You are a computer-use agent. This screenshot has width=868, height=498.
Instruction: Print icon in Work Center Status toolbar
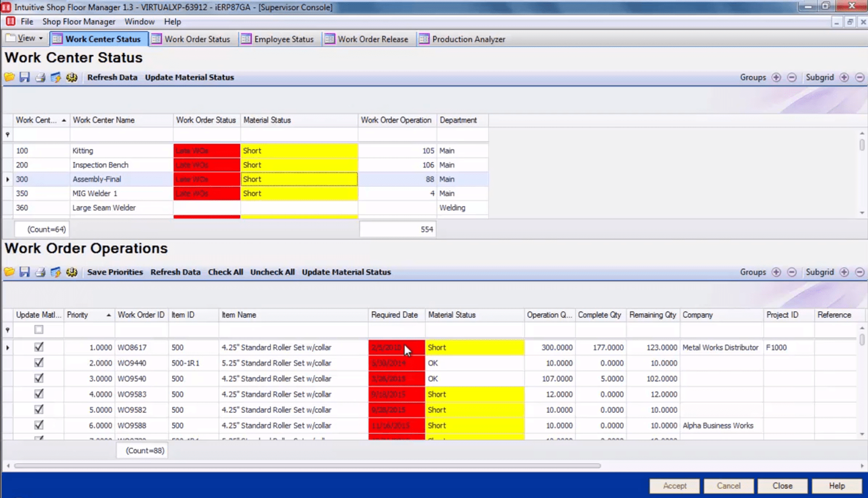click(40, 77)
